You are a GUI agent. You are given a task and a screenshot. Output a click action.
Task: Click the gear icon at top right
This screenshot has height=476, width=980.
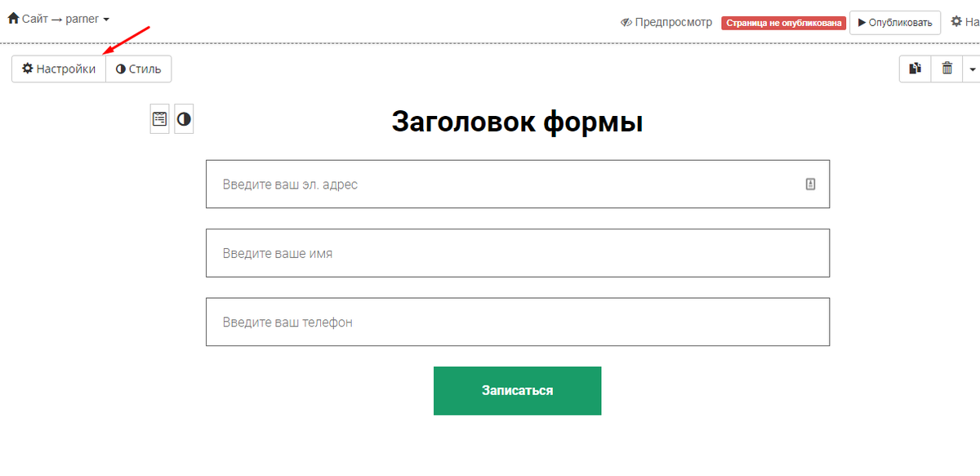click(x=956, y=22)
